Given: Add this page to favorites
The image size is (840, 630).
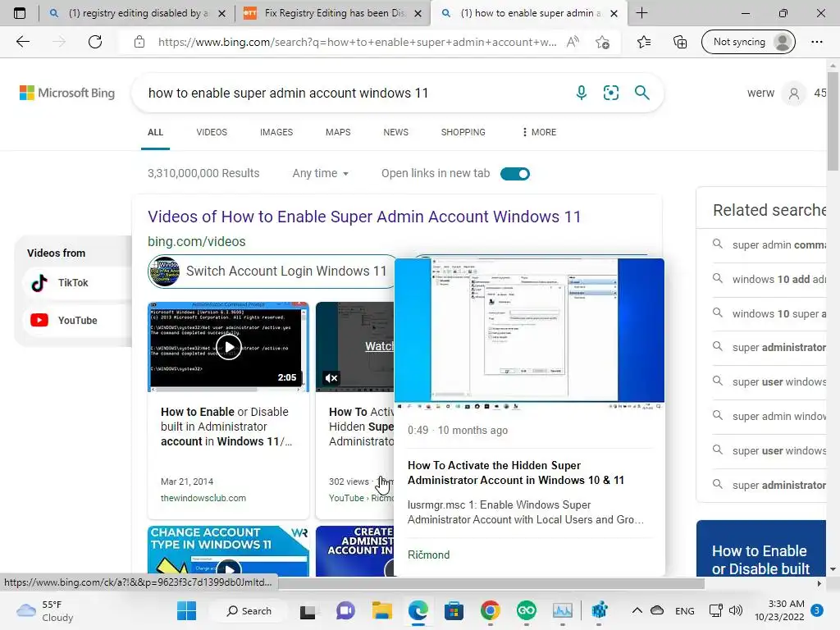Looking at the screenshot, I should (x=602, y=42).
